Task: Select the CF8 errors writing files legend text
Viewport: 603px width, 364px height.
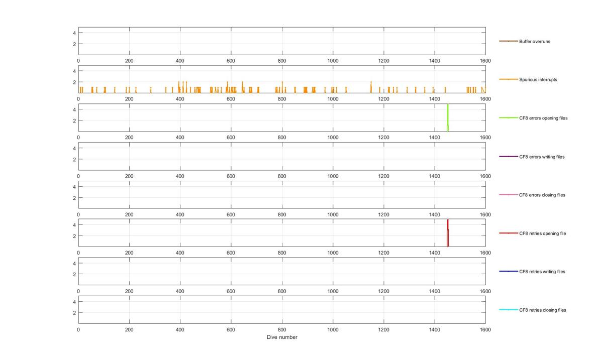Action: point(542,157)
